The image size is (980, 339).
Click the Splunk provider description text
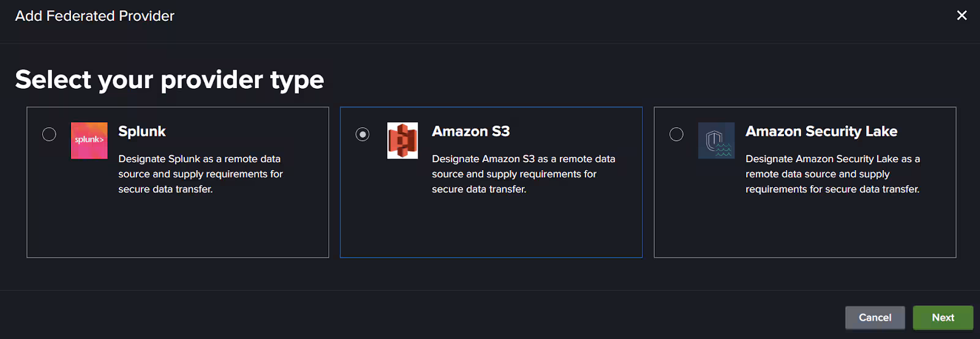[200, 174]
